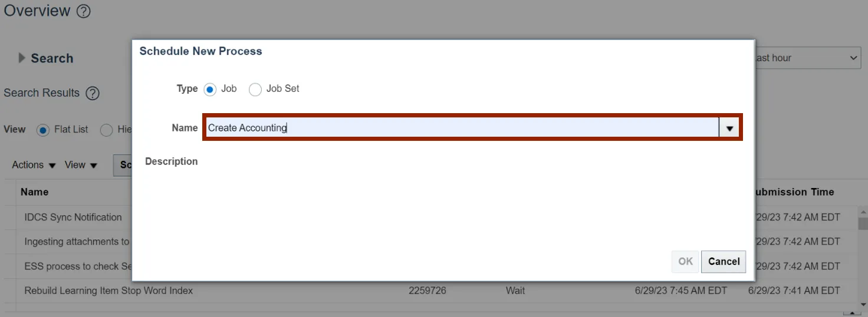
Task: Click the Name column header
Action: click(34, 192)
